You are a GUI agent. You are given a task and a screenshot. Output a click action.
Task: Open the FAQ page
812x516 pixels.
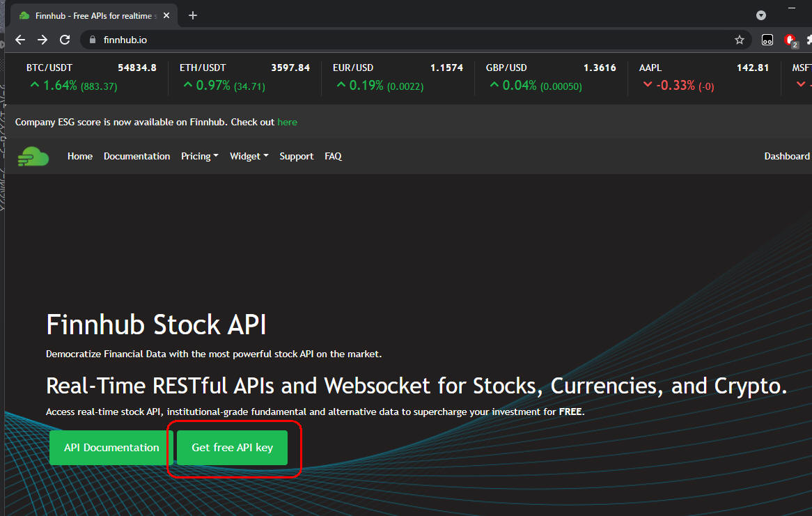coord(333,156)
